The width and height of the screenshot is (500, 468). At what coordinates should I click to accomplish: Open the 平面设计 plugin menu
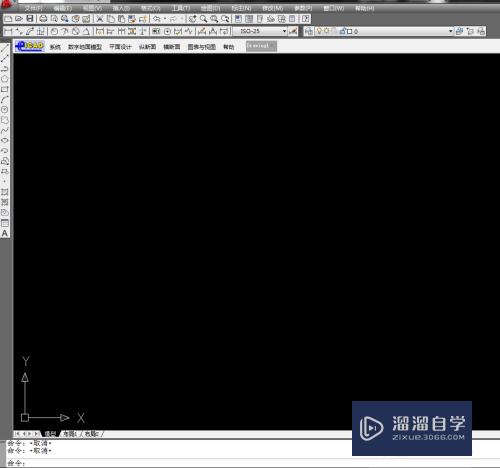click(120, 47)
